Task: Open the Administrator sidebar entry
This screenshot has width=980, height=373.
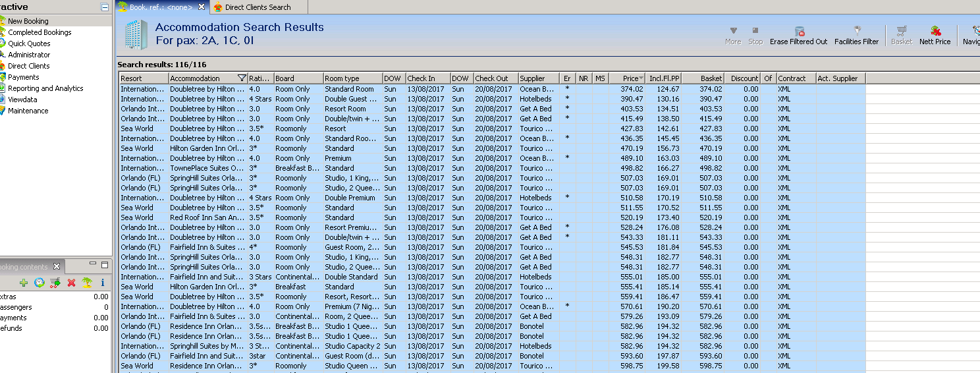Action: click(29, 55)
